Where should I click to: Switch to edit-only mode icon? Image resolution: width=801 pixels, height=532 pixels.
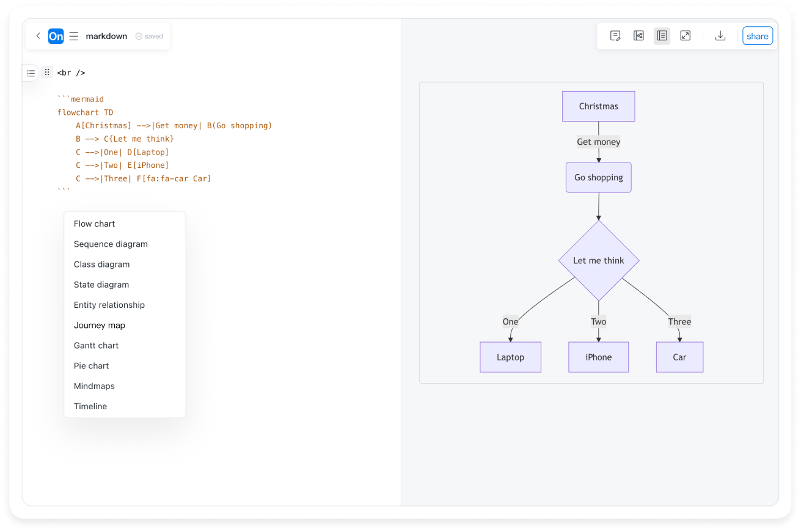click(x=615, y=36)
